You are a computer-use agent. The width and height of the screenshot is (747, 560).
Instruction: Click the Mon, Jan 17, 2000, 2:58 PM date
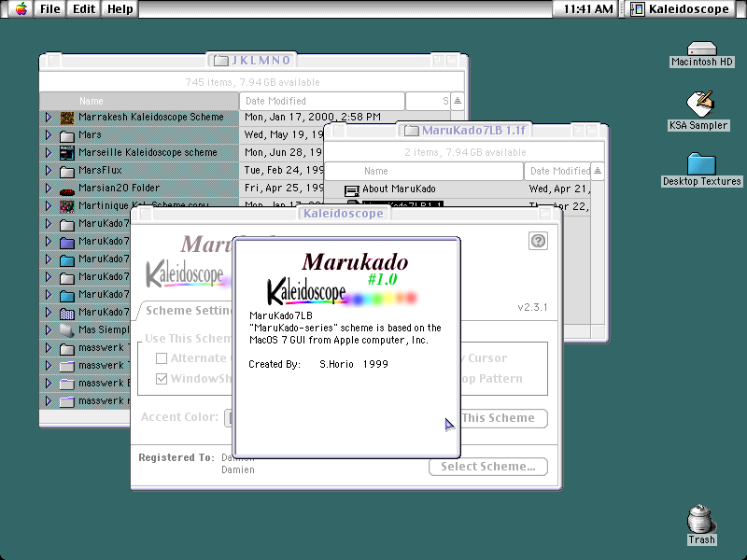pyautogui.click(x=313, y=117)
